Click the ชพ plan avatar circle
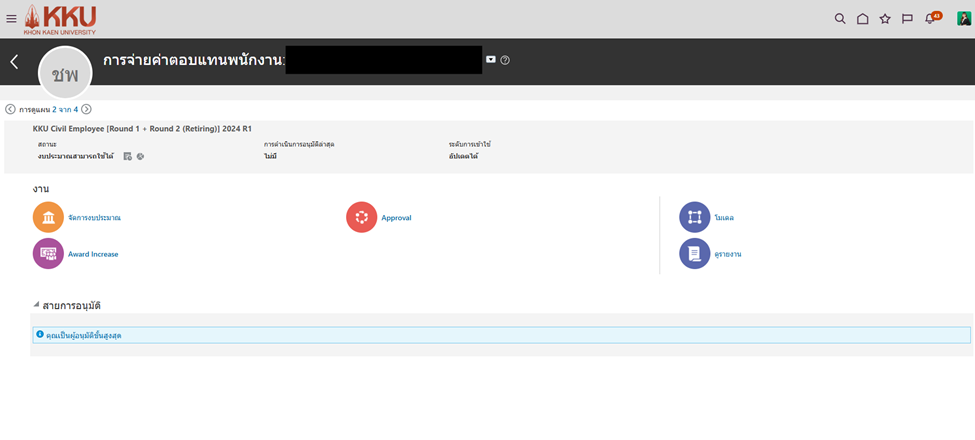This screenshot has width=975, height=440. tap(65, 73)
